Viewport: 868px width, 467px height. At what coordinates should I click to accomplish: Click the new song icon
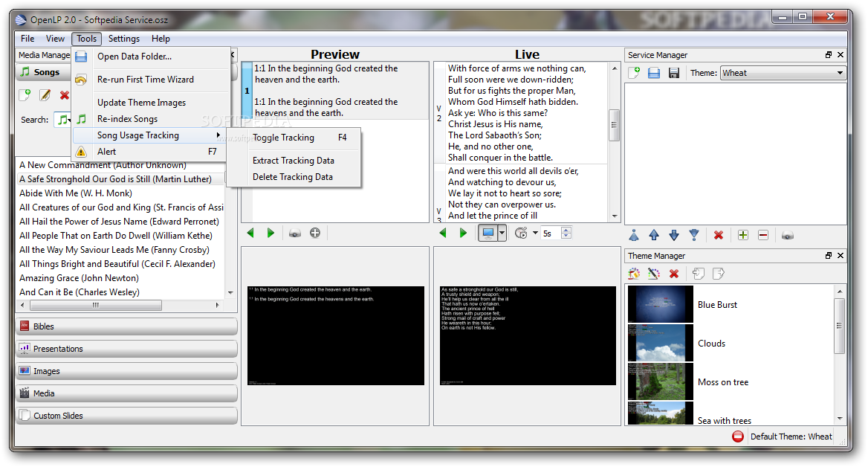tap(25, 94)
